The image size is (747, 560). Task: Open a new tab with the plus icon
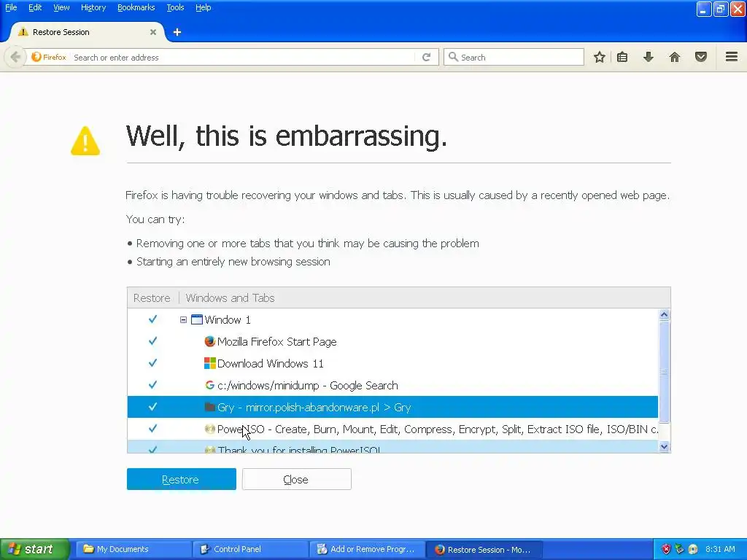[177, 32]
